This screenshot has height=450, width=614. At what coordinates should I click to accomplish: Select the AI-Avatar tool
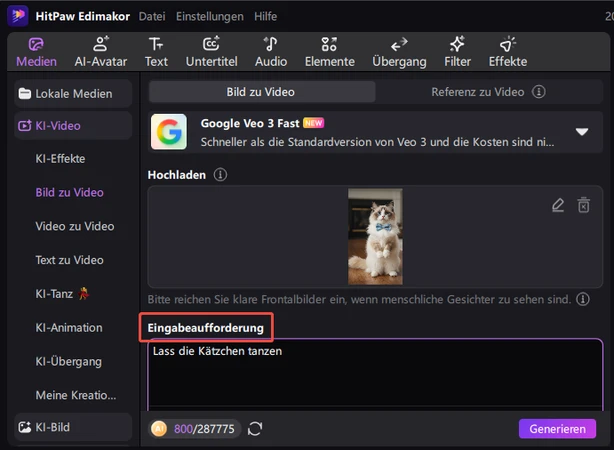(100, 51)
